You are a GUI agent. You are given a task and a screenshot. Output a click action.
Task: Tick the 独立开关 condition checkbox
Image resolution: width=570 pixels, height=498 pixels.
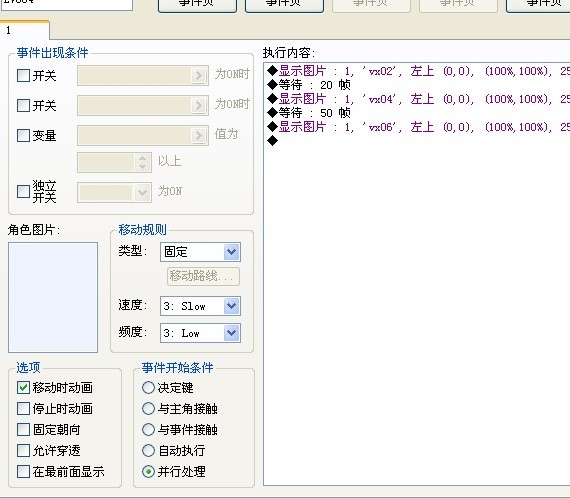(23, 191)
